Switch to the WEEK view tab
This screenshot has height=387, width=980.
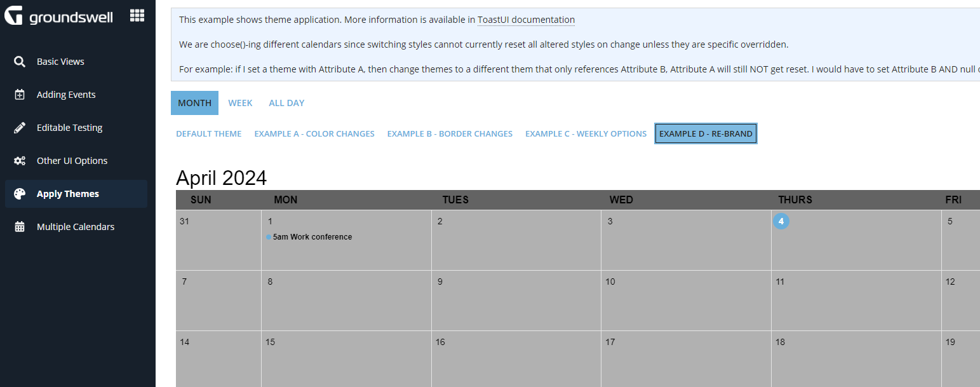click(x=240, y=103)
